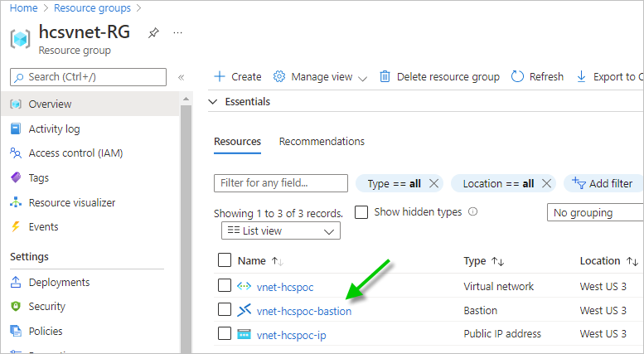Click the Public IP address type cell
Screen dimensions: 644x354
[502, 334]
